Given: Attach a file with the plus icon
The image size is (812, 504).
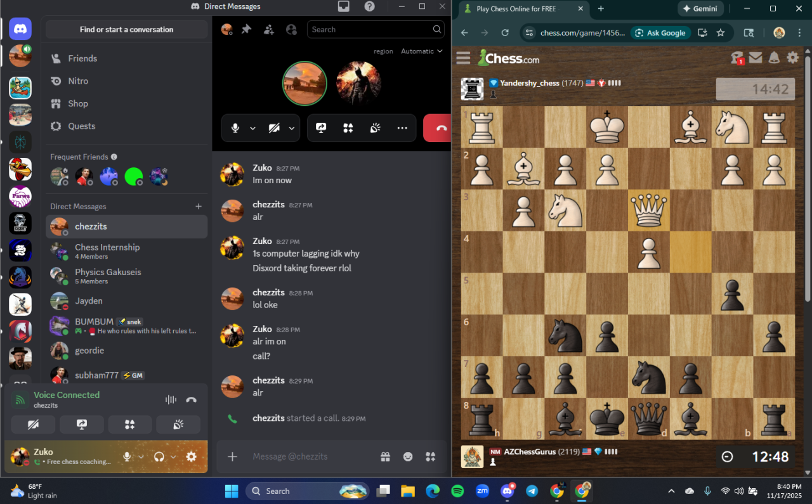Looking at the screenshot, I should coord(233,456).
